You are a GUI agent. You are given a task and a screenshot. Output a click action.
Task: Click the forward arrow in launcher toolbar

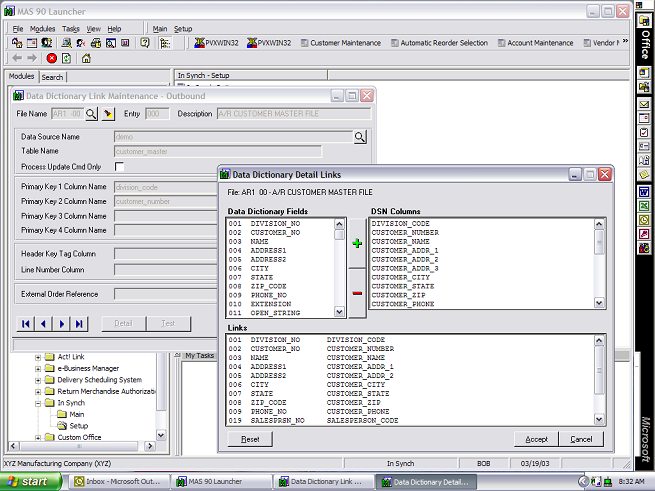(32, 58)
